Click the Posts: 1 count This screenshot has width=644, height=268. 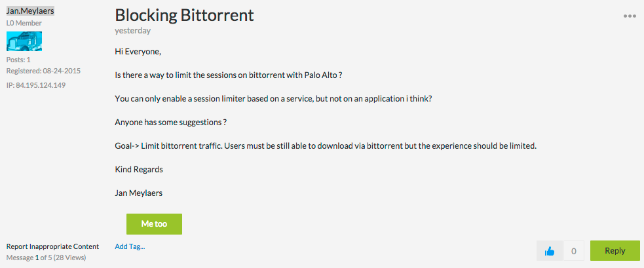click(x=18, y=60)
